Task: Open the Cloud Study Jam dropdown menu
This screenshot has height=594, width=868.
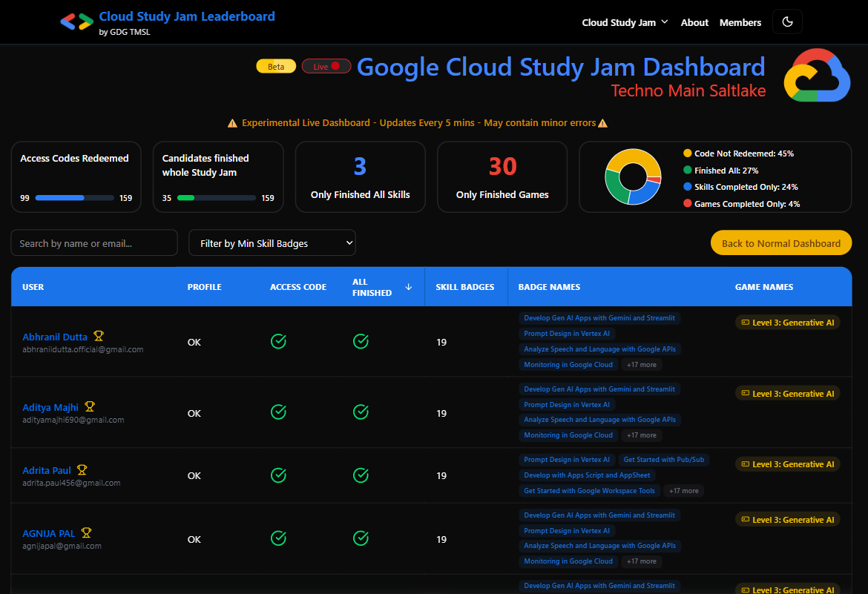Action: point(625,22)
